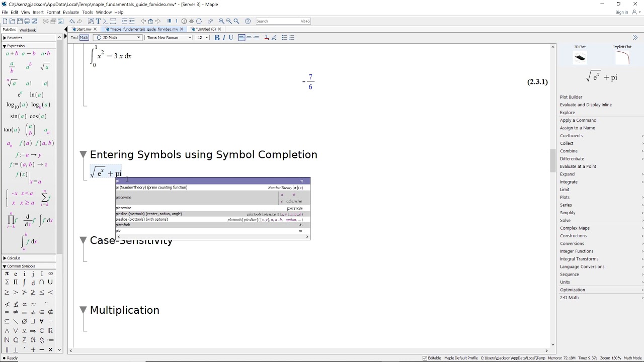
Task: Open the 2D Math style dropdown
Action: (x=118, y=37)
